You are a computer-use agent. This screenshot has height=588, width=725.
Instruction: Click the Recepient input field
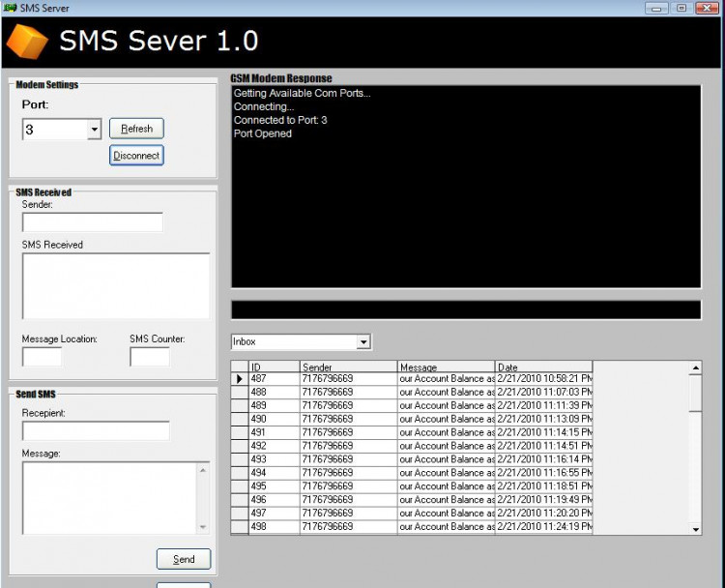pos(96,430)
